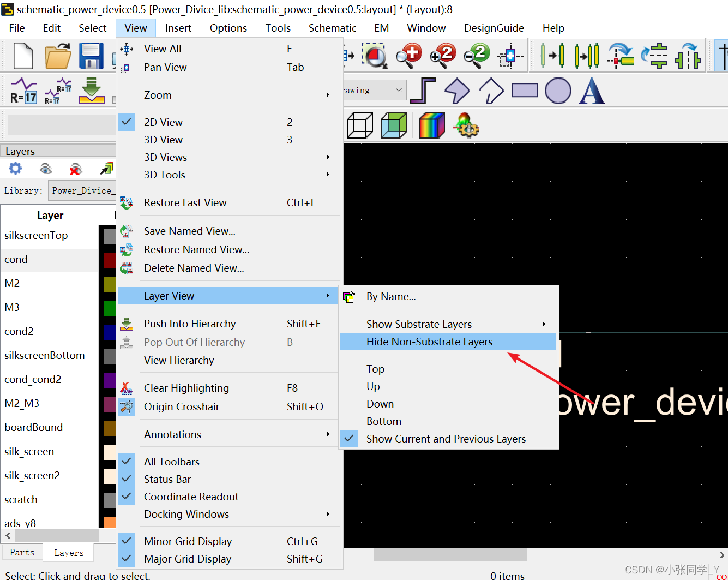Select the polygon drawing tool
Viewport: 728px width, 580px height.
click(x=457, y=91)
